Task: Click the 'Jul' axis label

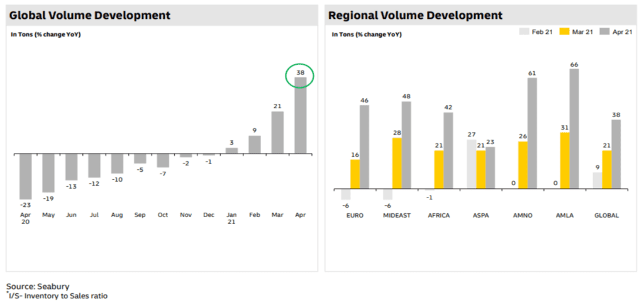Action: (94, 215)
